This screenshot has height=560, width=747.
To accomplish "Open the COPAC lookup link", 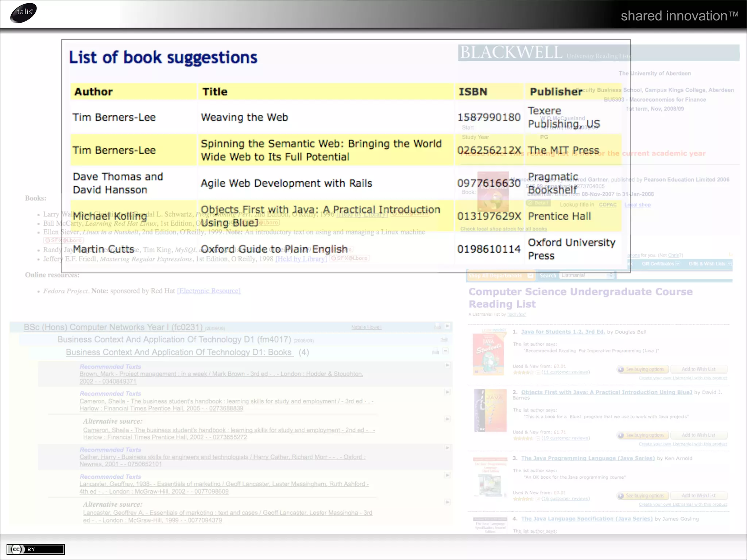I will click(x=608, y=205).
